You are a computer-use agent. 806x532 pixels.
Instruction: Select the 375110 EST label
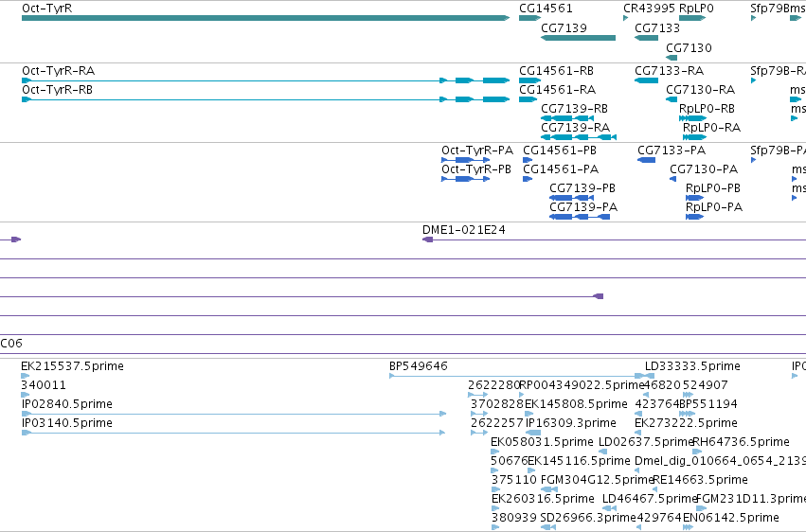pyautogui.click(x=514, y=480)
